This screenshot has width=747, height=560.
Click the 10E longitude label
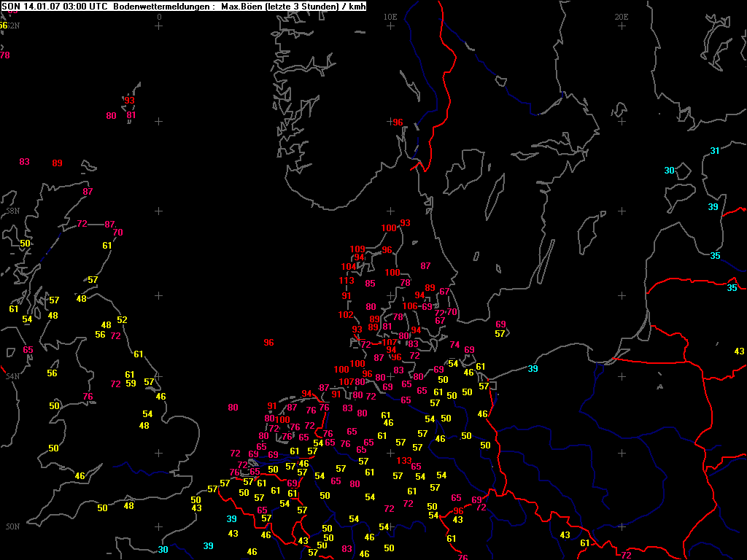point(390,16)
